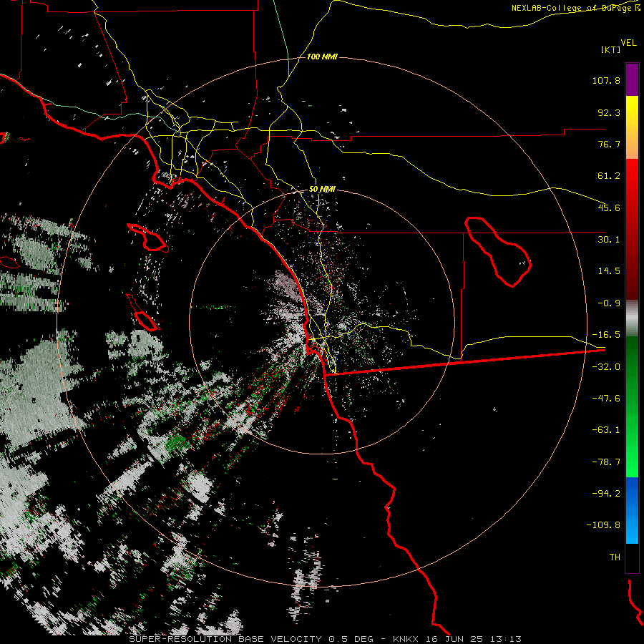Click the 107.8 legend value
This screenshot has width=644, height=644.
pos(606,80)
